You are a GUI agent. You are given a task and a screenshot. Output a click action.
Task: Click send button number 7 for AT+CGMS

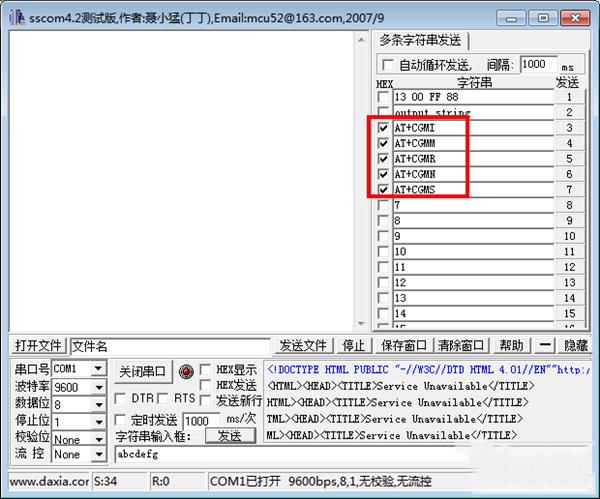point(567,189)
